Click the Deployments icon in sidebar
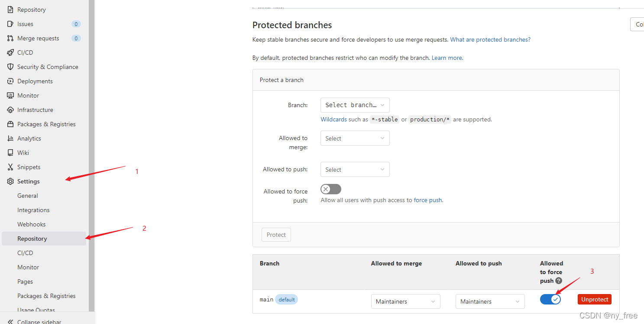The width and height of the screenshot is (644, 324). click(10, 81)
